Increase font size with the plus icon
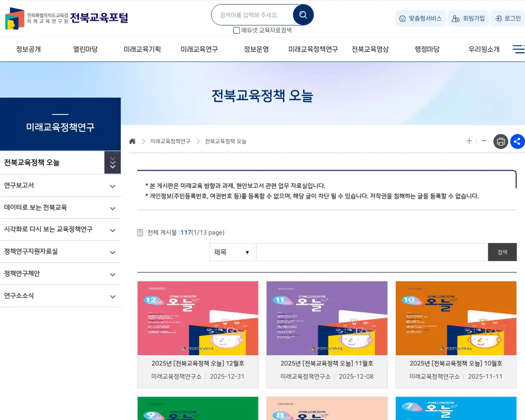 tap(469, 141)
